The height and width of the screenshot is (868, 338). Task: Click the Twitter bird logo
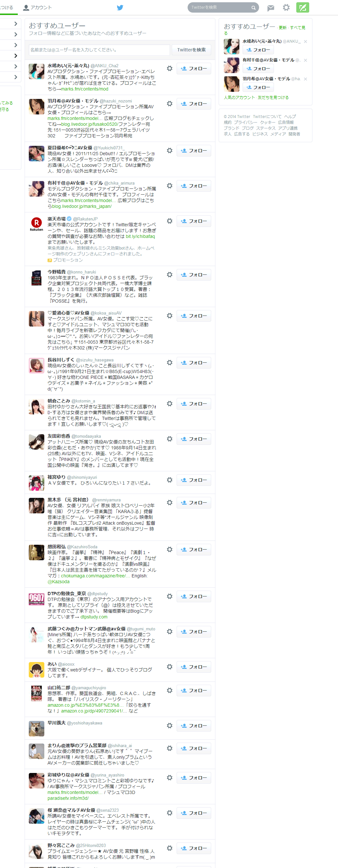pos(120,7)
